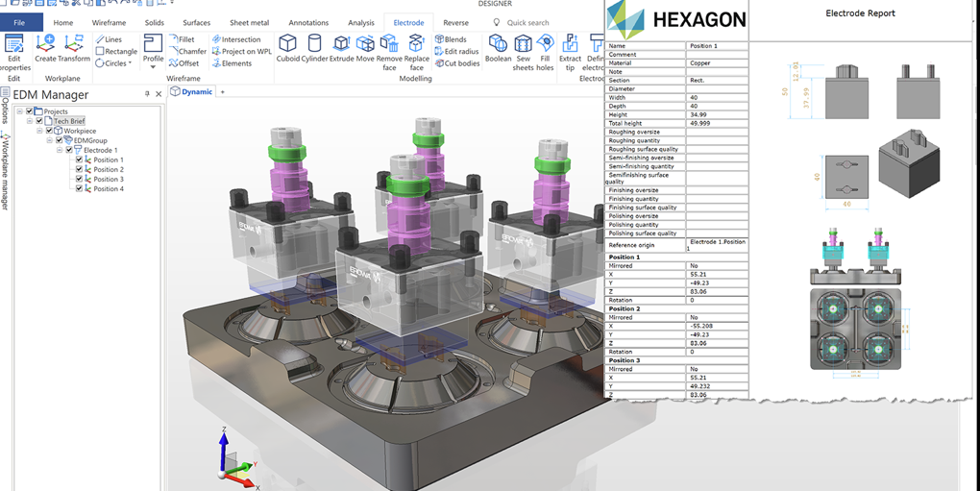The image size is (980, 491).
Task: Select the Edit radius tool
Action: (x=456, y=51)
